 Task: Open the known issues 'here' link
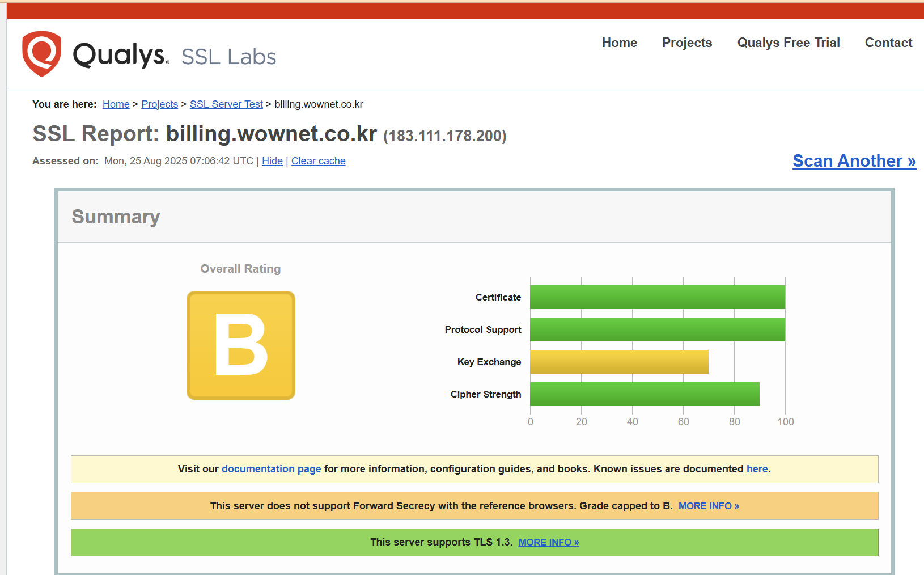757,469
